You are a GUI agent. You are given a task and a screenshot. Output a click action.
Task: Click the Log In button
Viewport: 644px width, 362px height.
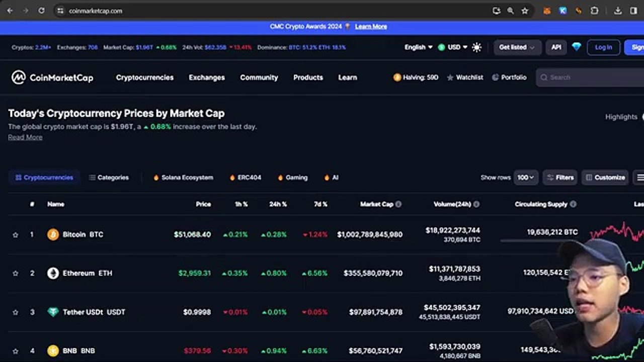click(603, 47)
